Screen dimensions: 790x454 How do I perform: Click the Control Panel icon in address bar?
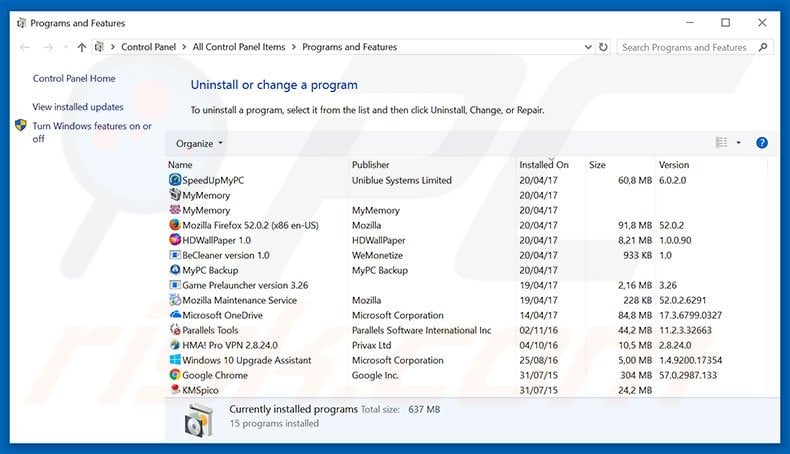pos(99,47)
